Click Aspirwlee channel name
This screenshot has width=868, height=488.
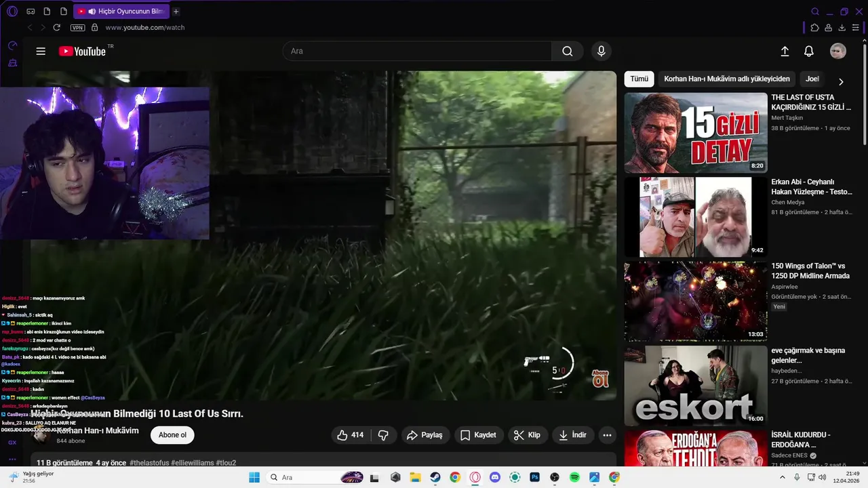tap(785, 287)
